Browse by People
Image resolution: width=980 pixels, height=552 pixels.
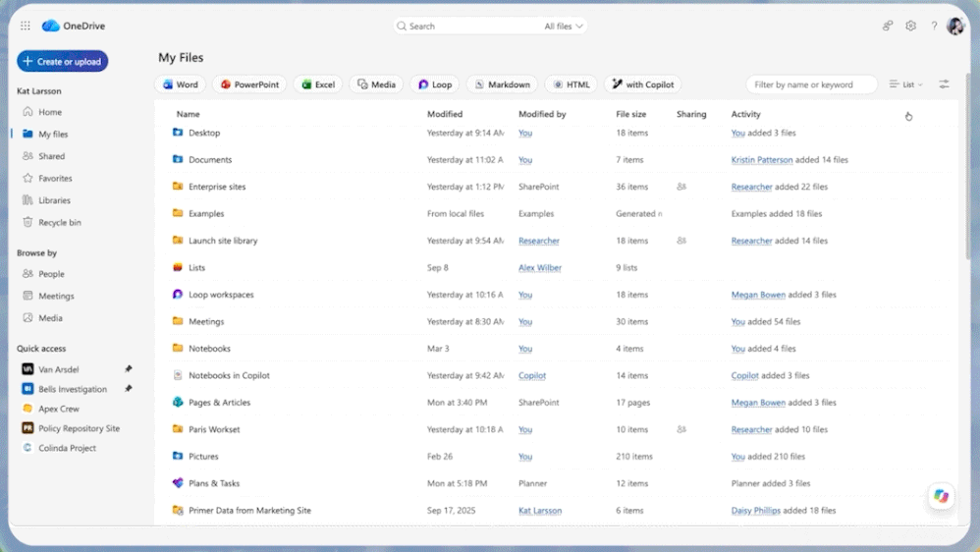click(51, 274)
